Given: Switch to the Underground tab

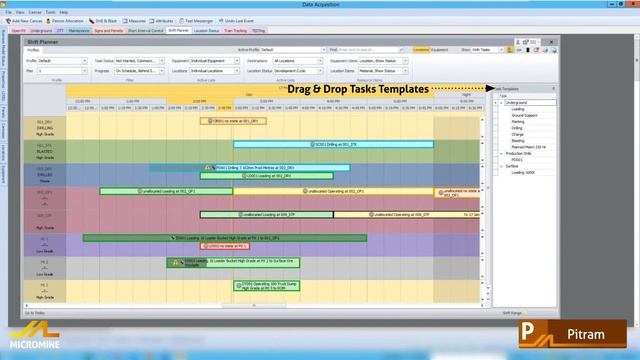Looking at the screenshot, I should pyautogui.click(x=41, y=31).
